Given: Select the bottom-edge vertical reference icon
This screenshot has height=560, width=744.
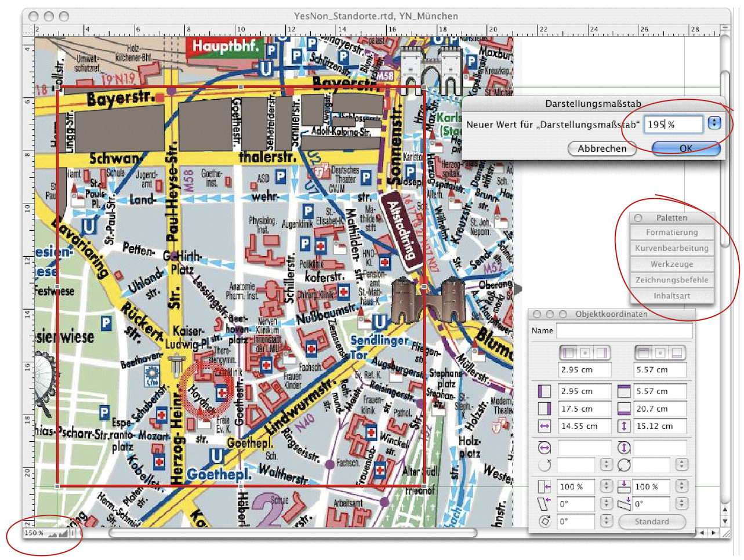Looking at the screenshot, I should pyautogui.click(x=677, y=352).
